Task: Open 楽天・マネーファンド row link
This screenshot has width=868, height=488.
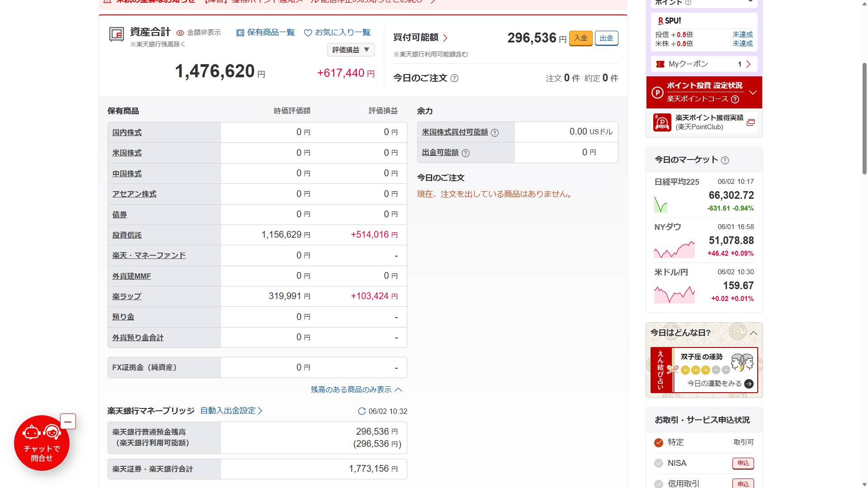Action: (149, 255)
